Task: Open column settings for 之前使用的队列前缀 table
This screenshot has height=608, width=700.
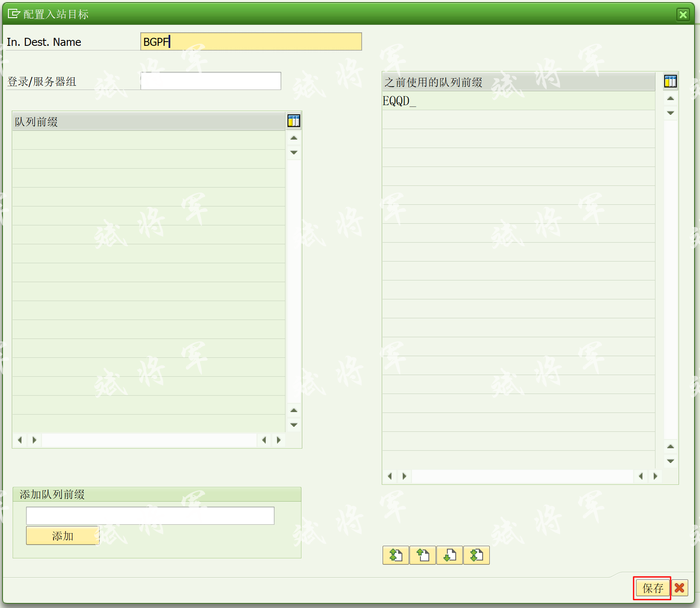Action: 671,81
